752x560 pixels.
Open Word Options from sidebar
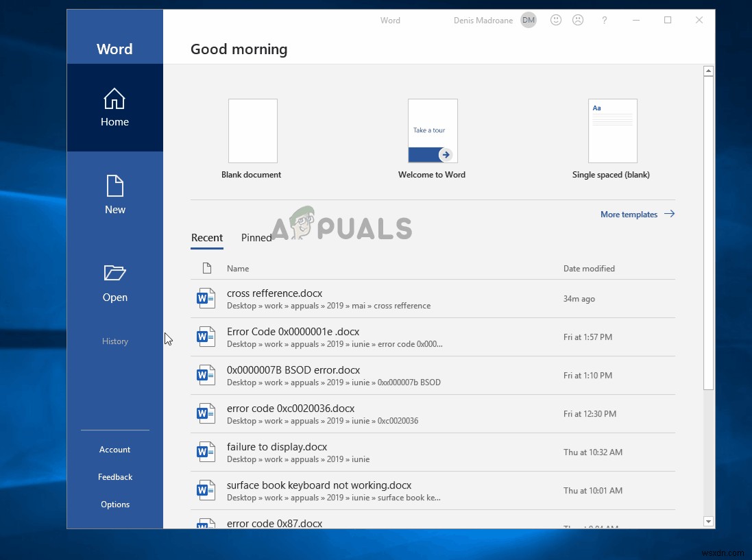click(x=114, y=504)
